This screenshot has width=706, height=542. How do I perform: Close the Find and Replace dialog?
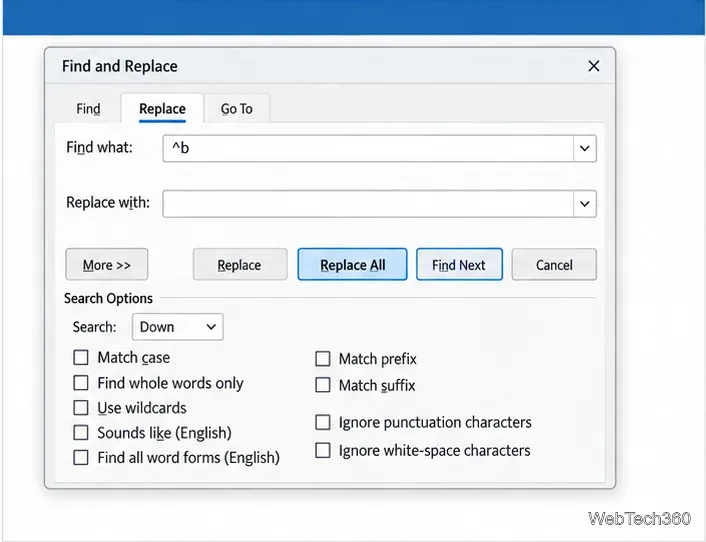click(593, 66)
